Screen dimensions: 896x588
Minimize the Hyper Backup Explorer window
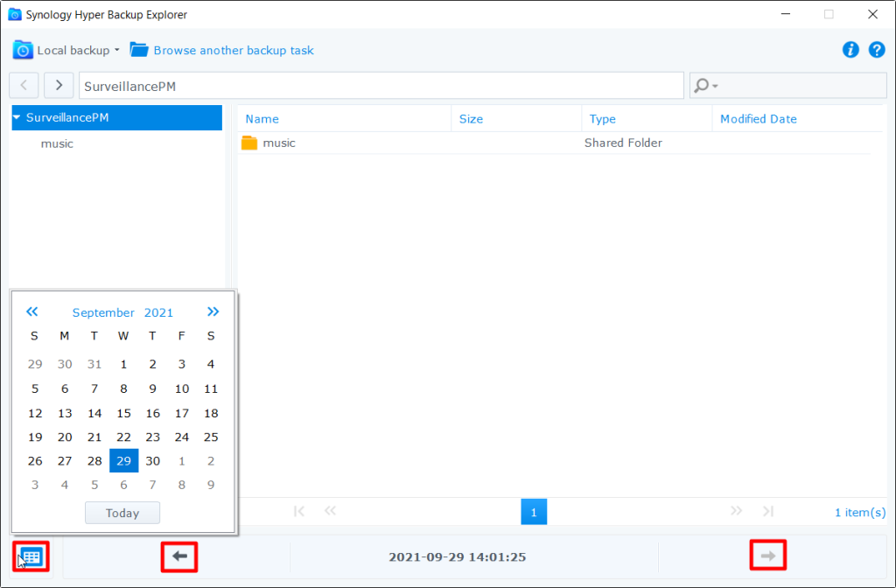786,14
